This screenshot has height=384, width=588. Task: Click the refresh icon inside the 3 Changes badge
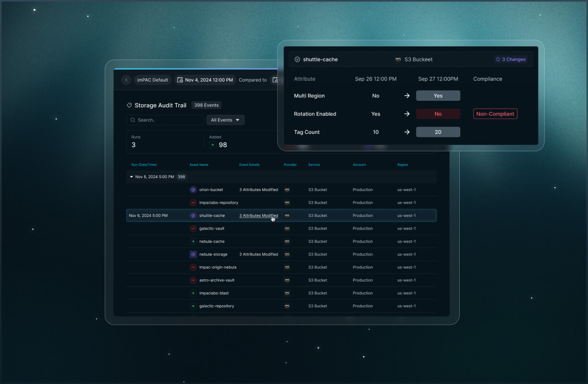click(x=498, y=59)
